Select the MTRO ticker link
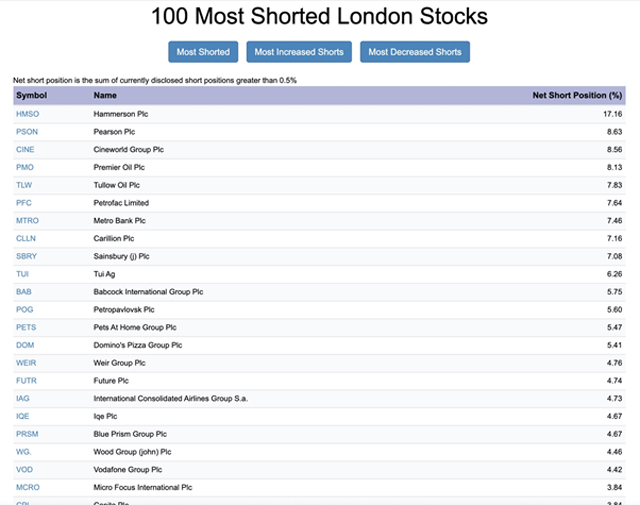Image resolution: width=640 pixels, height=505 pixels. [x=27, y=221]
